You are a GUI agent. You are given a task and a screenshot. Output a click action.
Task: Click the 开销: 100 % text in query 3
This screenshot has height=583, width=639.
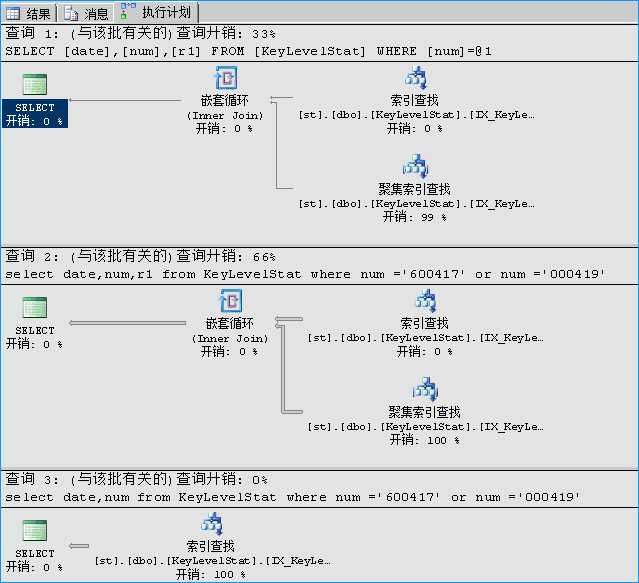point(211,574)
